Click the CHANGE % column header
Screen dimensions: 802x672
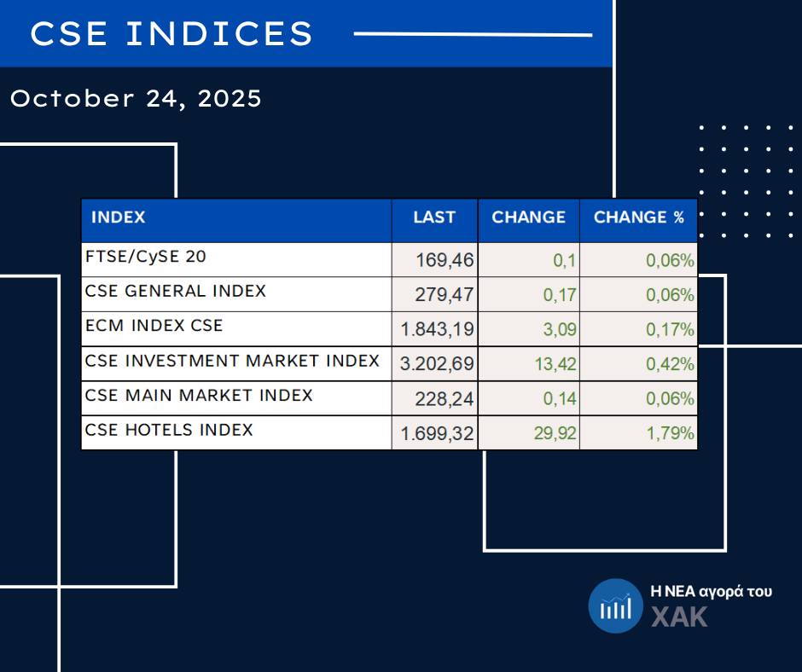[x=638, y=217]
